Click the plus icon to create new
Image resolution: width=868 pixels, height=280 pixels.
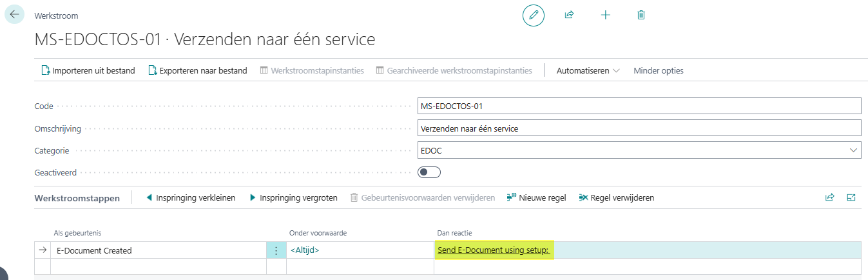pyautogui.click(x=605, y=15)
